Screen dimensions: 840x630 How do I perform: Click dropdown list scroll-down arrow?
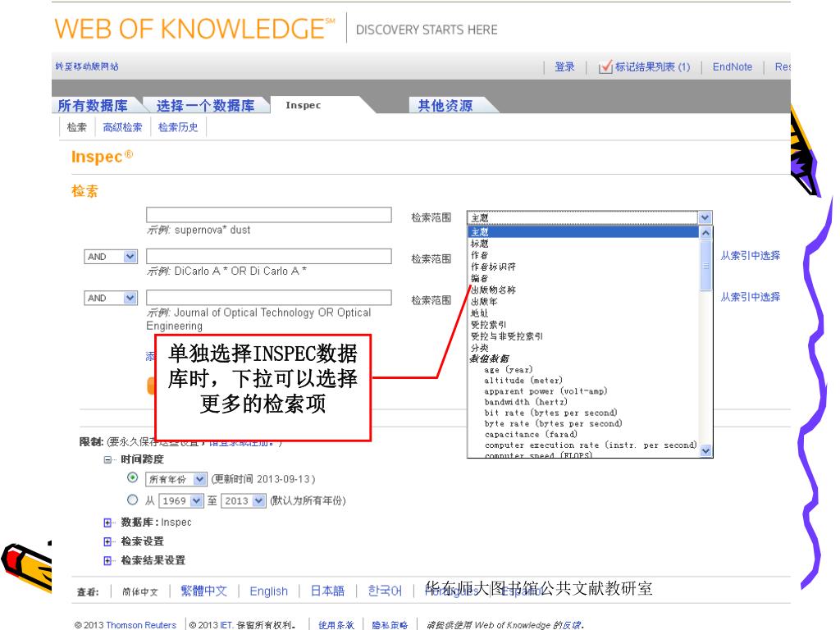tap(705, 451)
